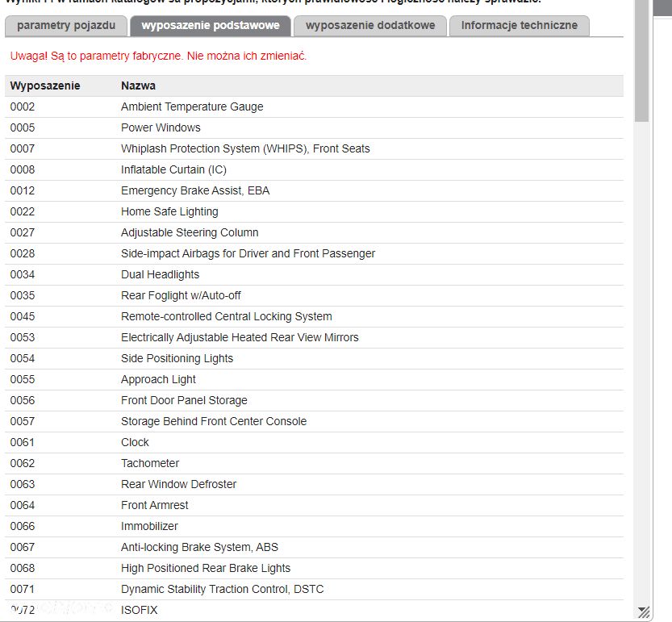Click equipment code 0053
This screenshot has width=672, height=622.
[23, 338]
